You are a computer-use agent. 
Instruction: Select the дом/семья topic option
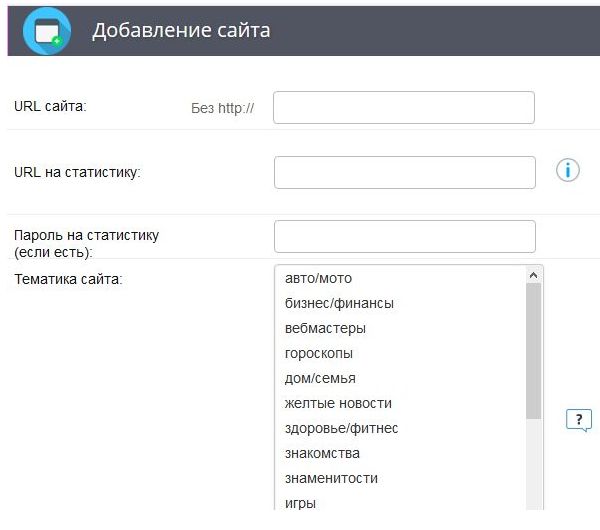320,378
